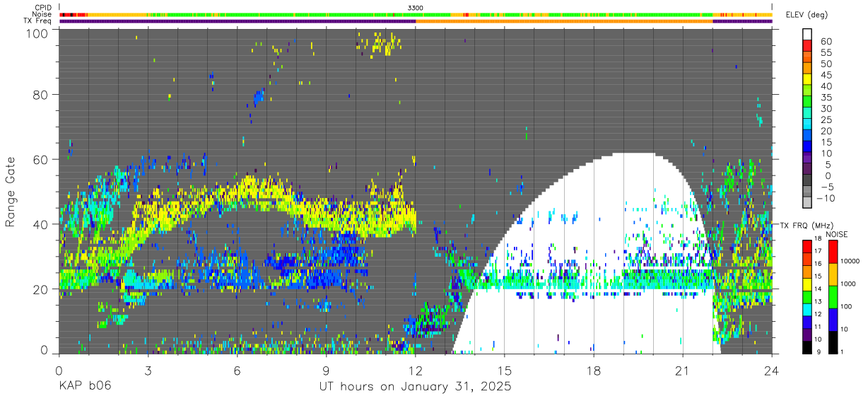The height and width of the screenshot is (401, 868).
Task: Pick the red NOISE swatch above 10000
Action: click(833, 252)
